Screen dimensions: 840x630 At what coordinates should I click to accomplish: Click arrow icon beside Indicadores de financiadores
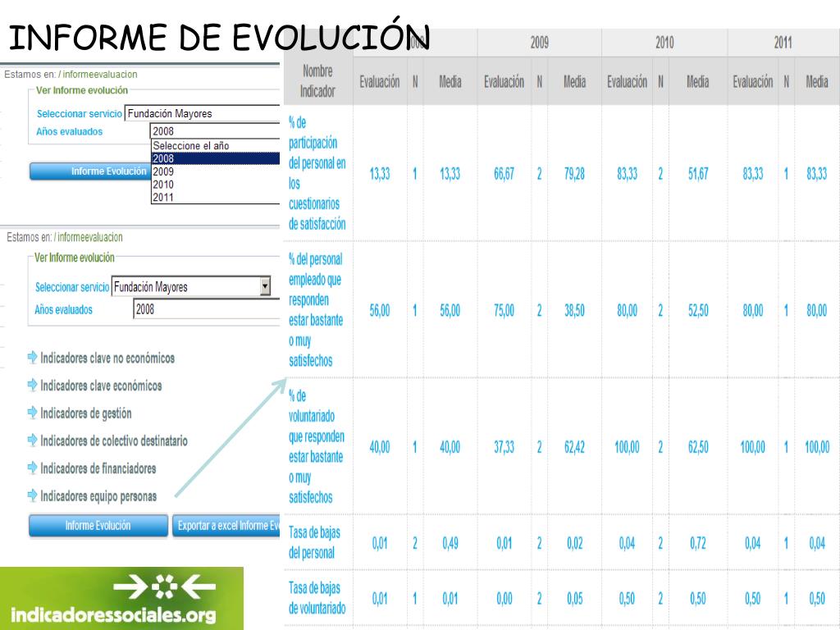[x=32, y=468]
